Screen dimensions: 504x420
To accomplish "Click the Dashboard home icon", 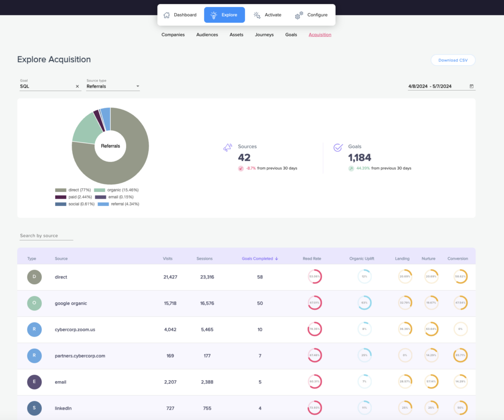I will 166,15.
